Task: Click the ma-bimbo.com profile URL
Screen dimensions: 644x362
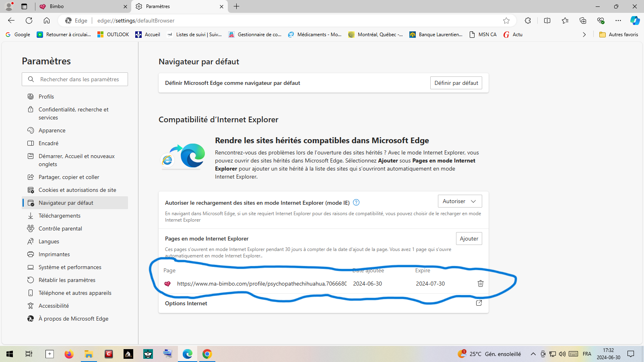Action: pos(262,284)
